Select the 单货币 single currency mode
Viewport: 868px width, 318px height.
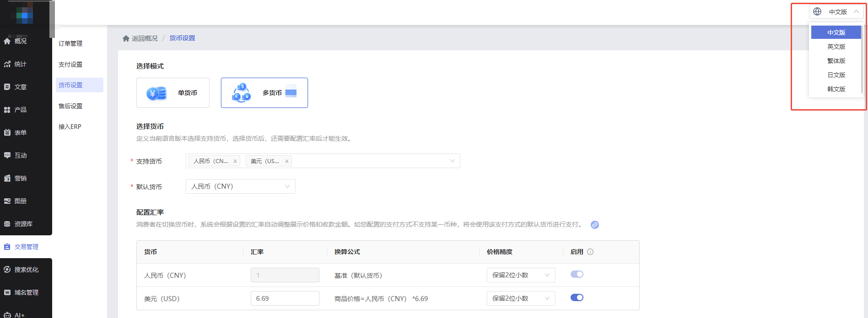[x=173, y=93]
